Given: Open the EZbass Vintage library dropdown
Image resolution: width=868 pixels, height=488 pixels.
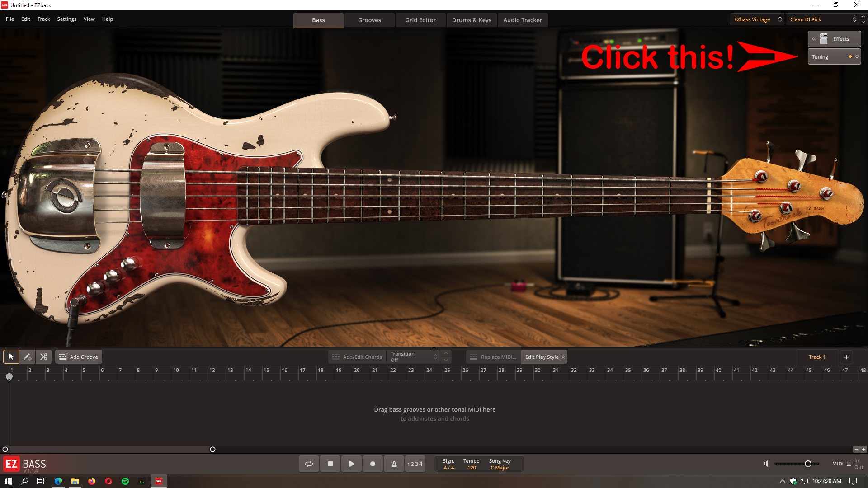Looking at the screenshot, I should pyautogui.click(x=757, y=19).
